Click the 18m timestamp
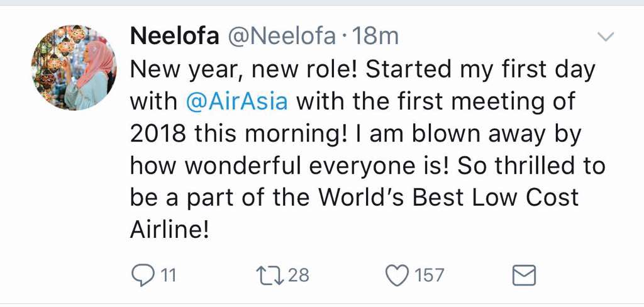The height and width of the screenshot is (307, 644). (x=376, y=36)
